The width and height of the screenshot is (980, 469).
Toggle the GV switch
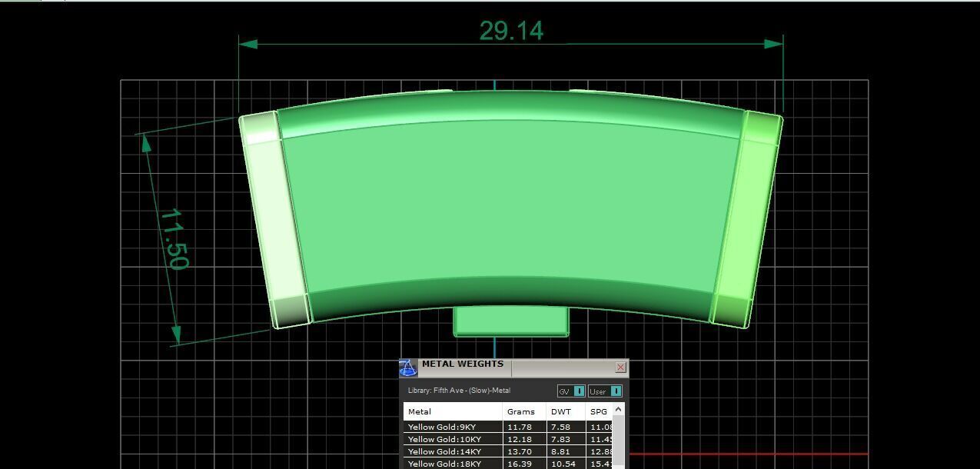click(x=571, y=391)
